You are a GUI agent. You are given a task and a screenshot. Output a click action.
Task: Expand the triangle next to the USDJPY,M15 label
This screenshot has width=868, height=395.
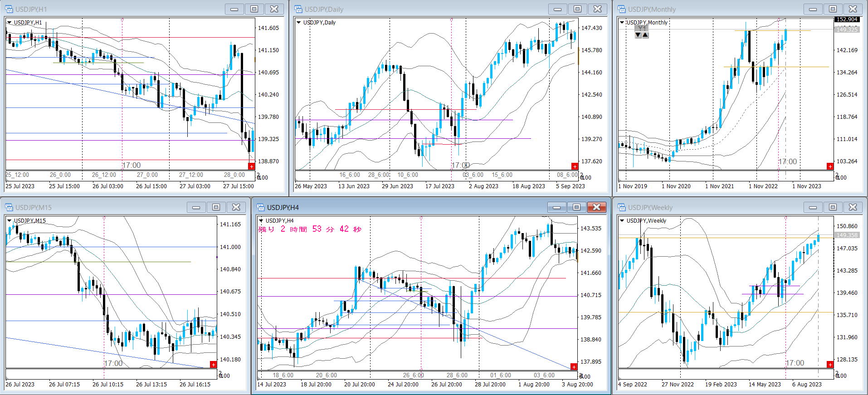coord(9,221)
